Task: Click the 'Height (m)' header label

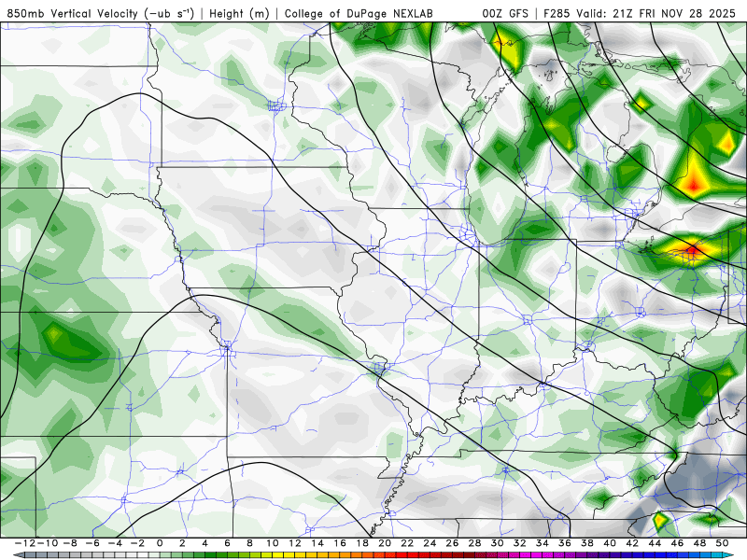Action: tap(239, 13)
